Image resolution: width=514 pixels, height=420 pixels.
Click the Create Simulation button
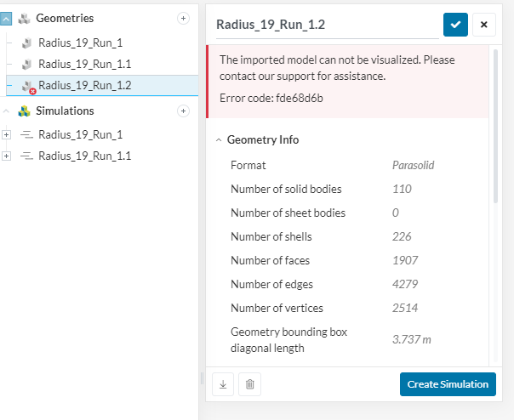tap(448, 384)
